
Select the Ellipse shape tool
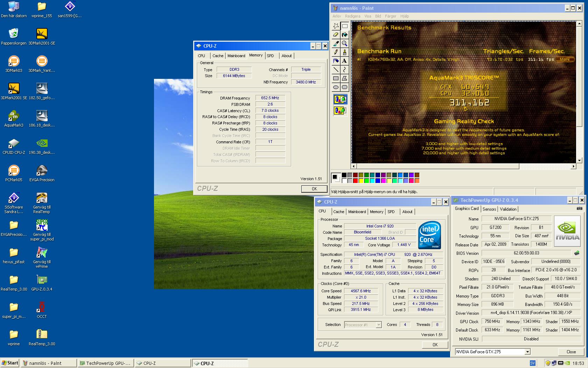(336, 87)
